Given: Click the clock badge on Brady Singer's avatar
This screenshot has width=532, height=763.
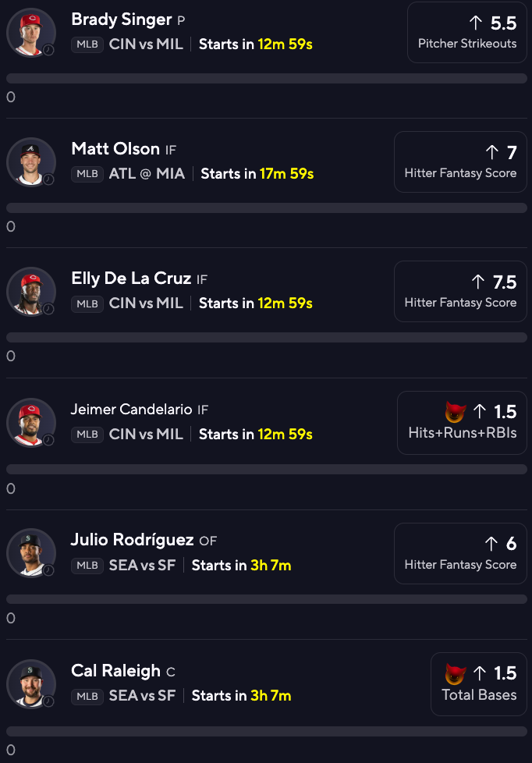Looking at the screenshot, I should click(48, 50).
